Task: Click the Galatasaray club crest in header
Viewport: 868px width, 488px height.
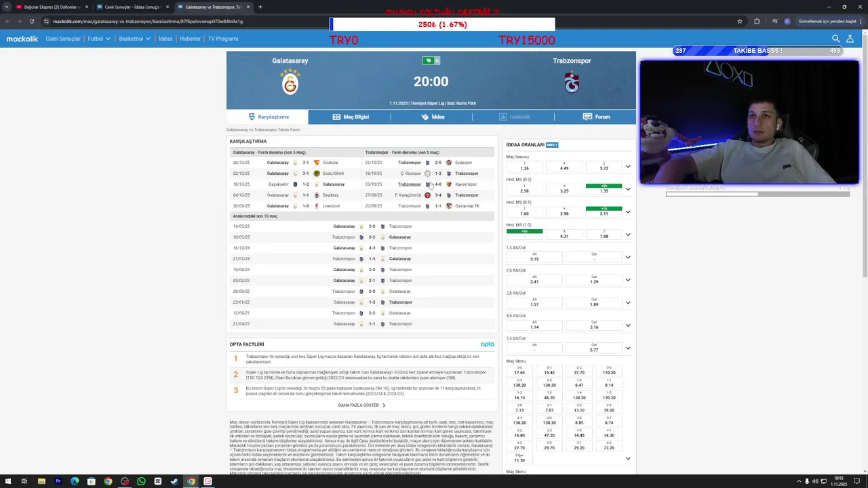Action: pos(290,82)
